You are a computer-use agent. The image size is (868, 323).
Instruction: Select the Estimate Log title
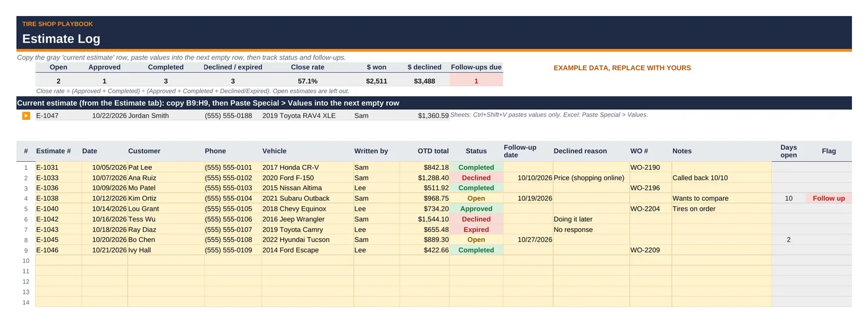pos(61,38)
